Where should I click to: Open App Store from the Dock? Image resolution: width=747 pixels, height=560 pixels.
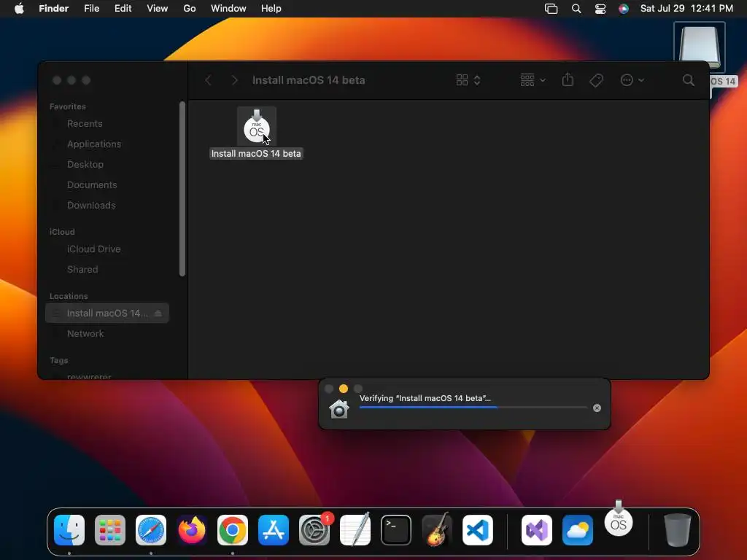[x=274, y=530]
